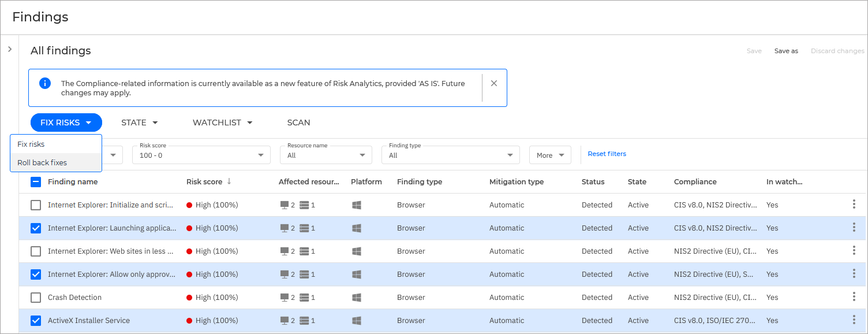Click red High risk dot for Crash Detection
The width and height of the screenshot is (868, 334).
pyautogui.click(x=189, y=298)
